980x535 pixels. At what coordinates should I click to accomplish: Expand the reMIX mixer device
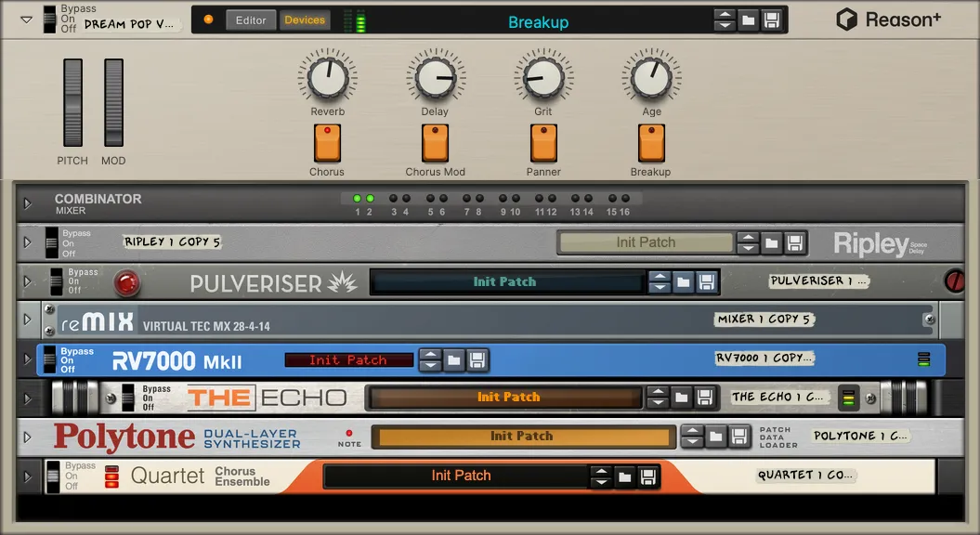(27, 320)
